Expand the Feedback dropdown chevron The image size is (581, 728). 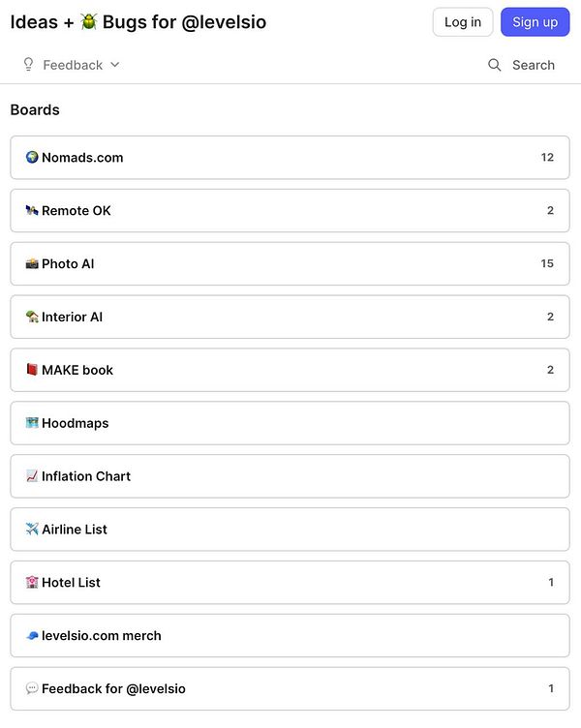pyautogui.click(x=115, y=65)
